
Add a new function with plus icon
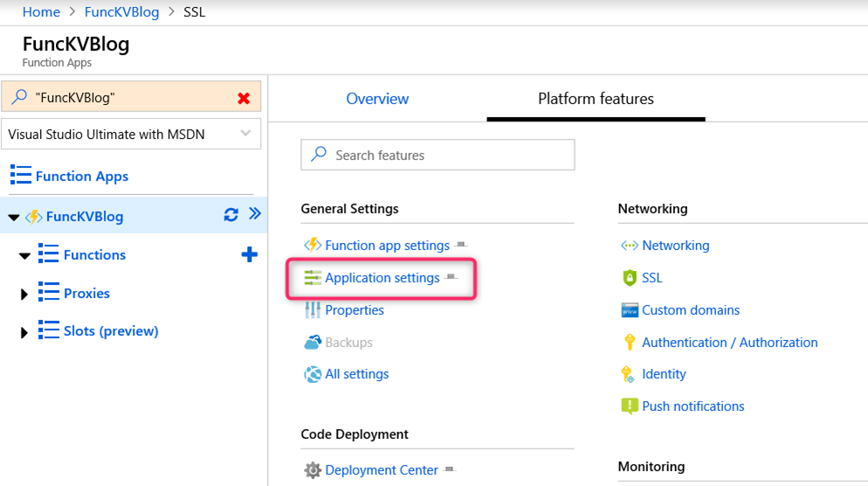click(249, 254)
